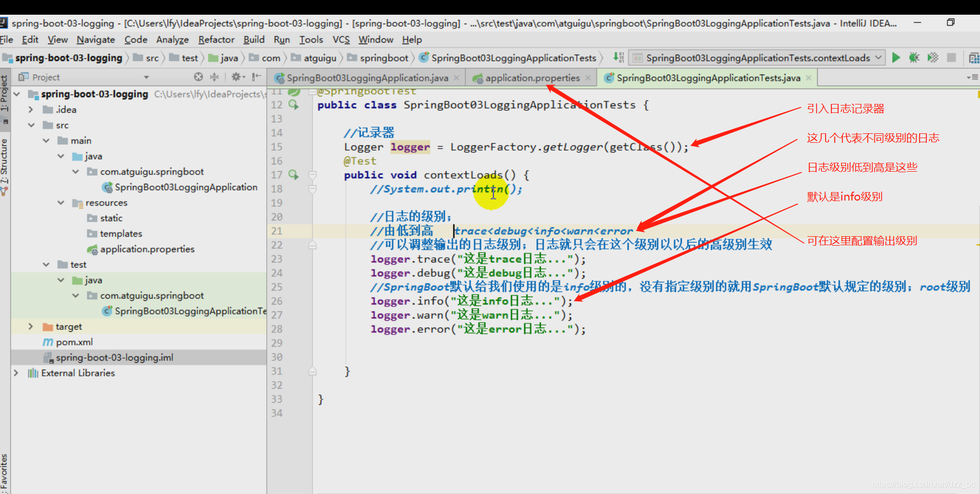Viewport: 980px width, 494px height.
Task: Open the Refactor menu
Action: click(216, 39)
